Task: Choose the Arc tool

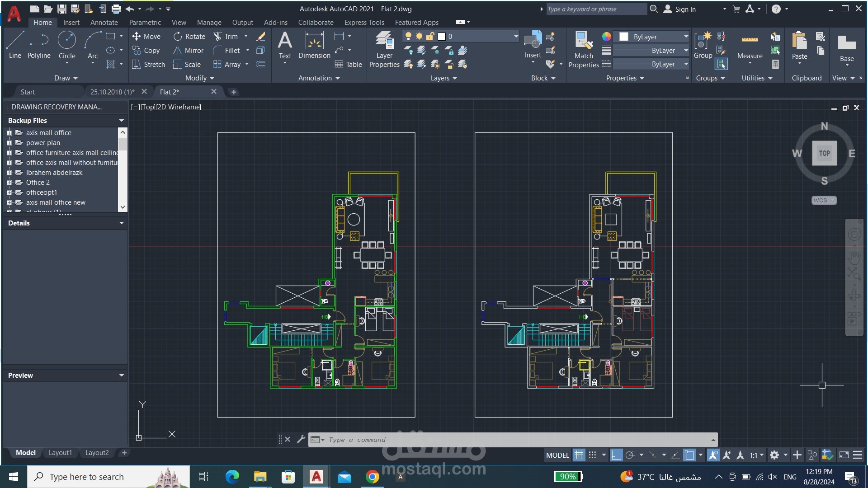Action: (92, 45)
